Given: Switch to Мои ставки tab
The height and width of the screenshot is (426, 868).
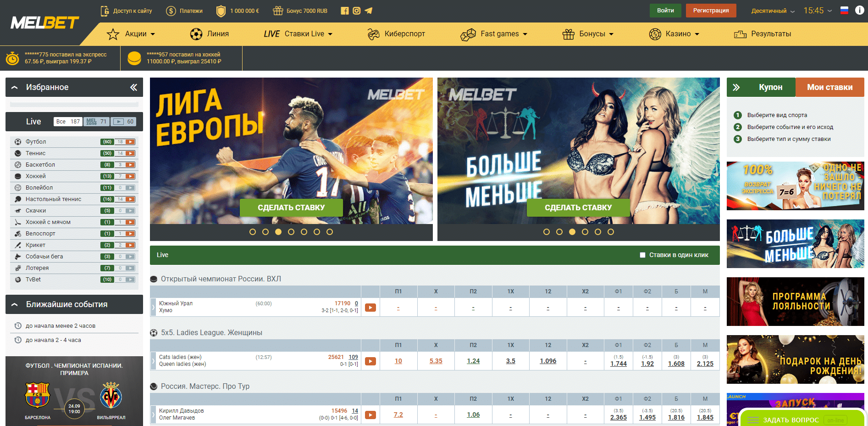Looking at the screenshot, I should (x=829, y=87).
